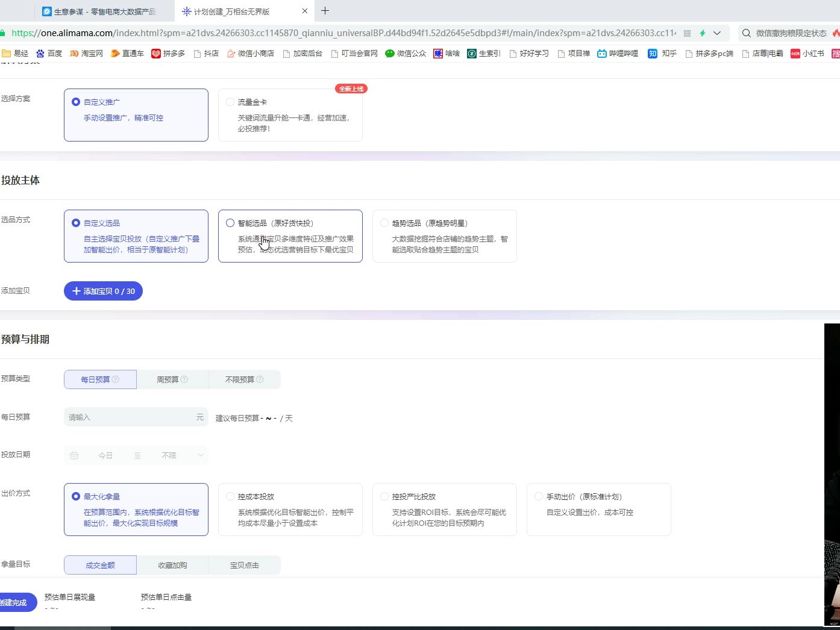Select 智能选品（原好货快投） option
840x630 pixels.
(290, 236)
